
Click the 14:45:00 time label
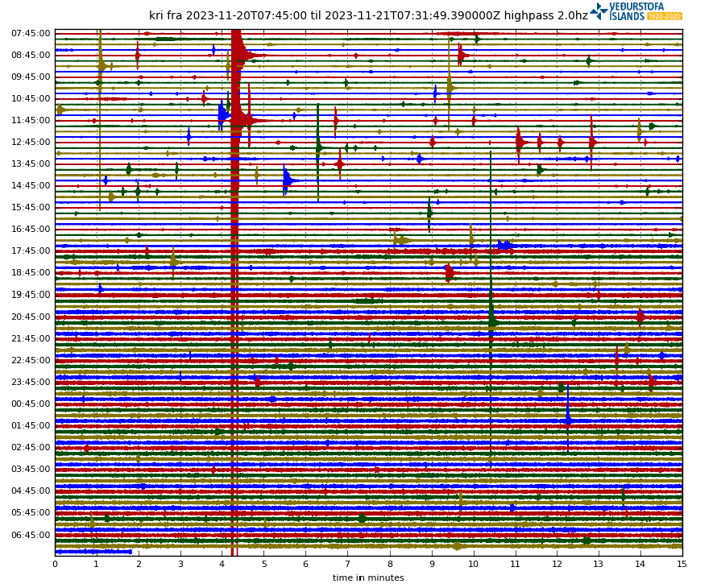31,185
